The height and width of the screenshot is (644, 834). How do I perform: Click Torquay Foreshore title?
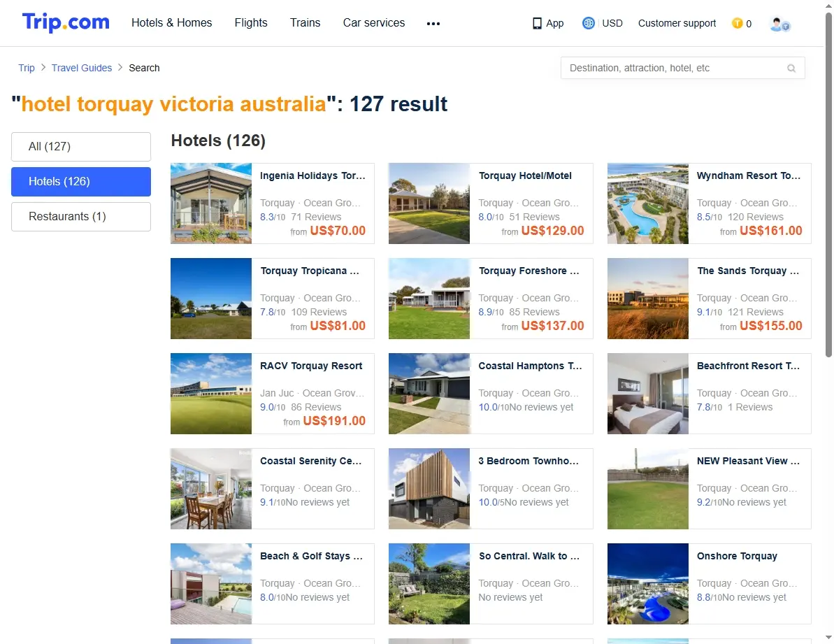pyautogui.click(x=529, y=271)
